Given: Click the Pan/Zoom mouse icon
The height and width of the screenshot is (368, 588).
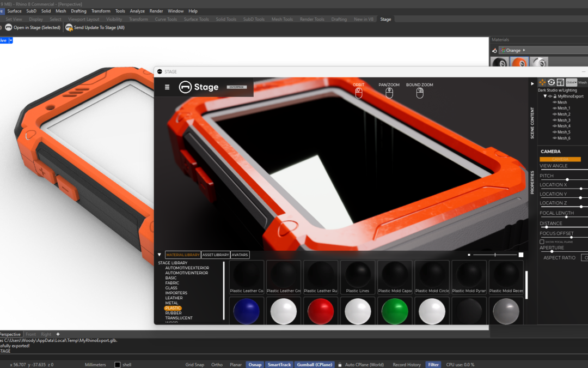Looking at the screenshot, I should pos(389,93).
